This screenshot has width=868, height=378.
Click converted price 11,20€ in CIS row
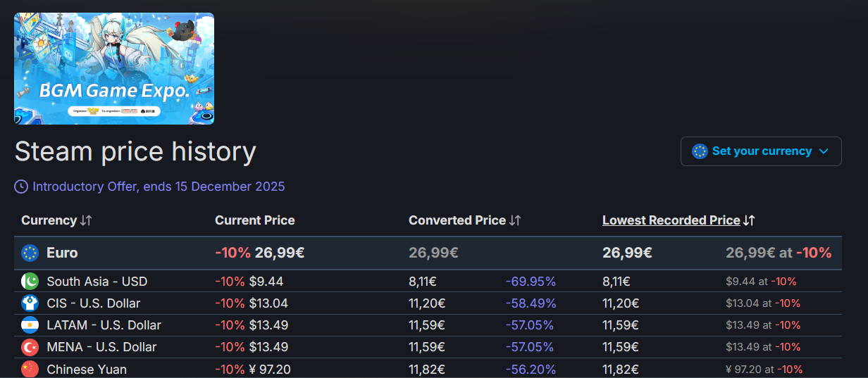[x=427, y=303]
